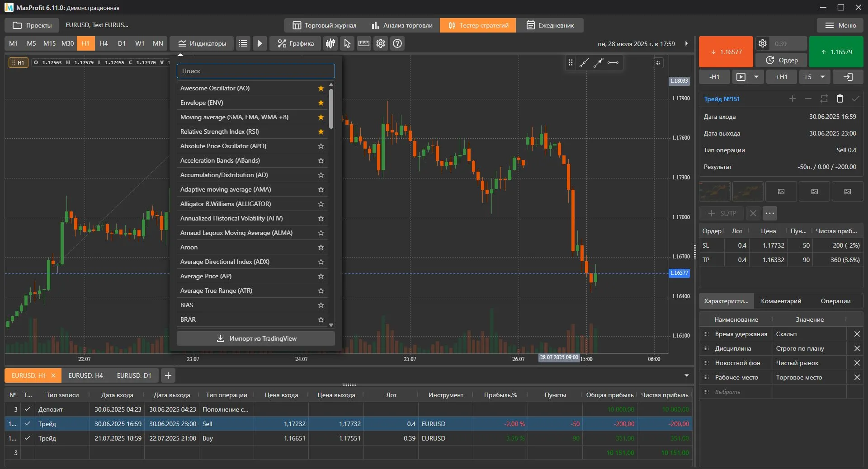Image resolution: width=868 pixels, height=469 pixels.
Task: Toggle checkmark in the Депозит row
Action: [x=28, y=409]
